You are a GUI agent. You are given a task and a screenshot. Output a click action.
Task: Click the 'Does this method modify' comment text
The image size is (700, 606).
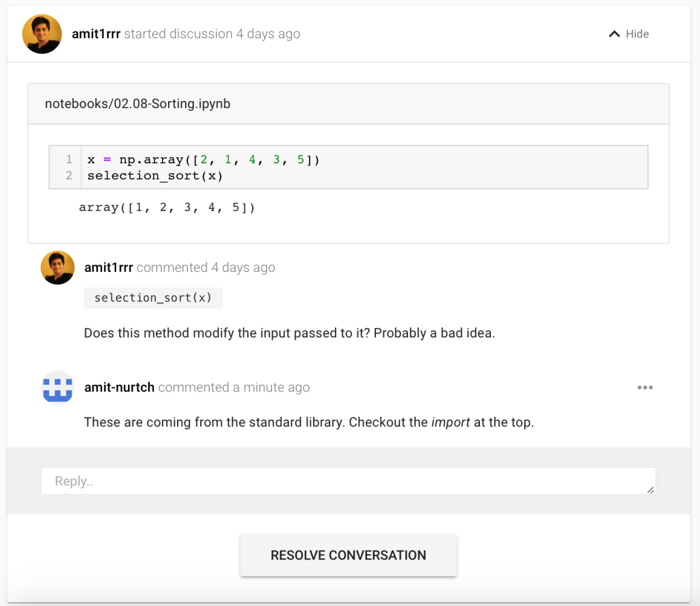tap(289, 333)
